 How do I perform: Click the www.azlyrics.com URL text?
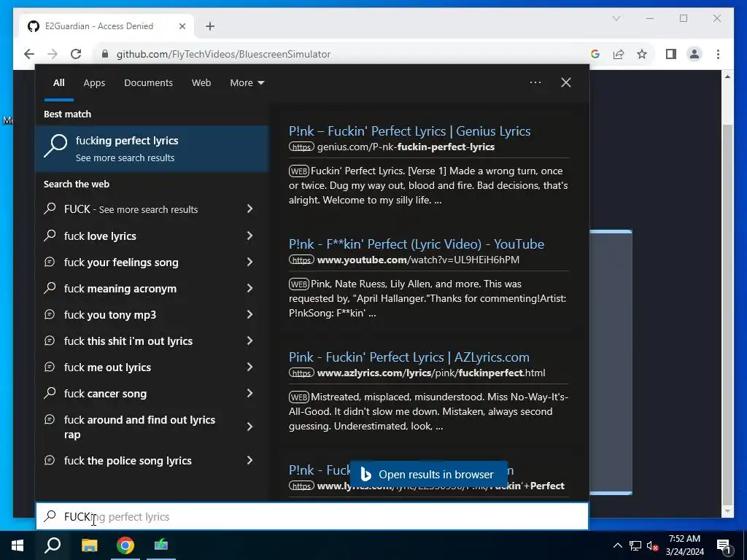click(x=431, y=373)
